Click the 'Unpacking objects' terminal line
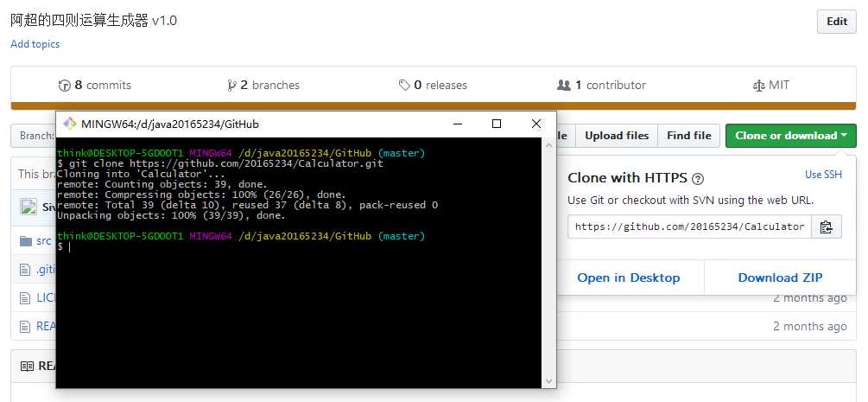868x402 pixels. tap(171, 215)
